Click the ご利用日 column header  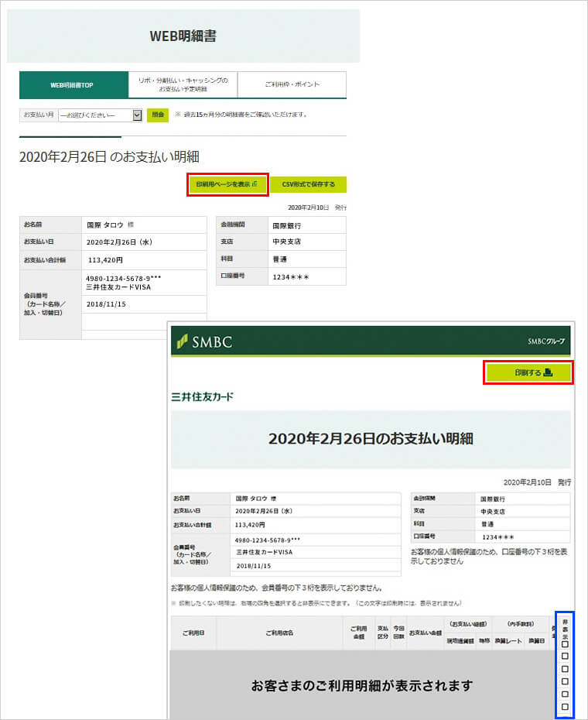[193, 633]
